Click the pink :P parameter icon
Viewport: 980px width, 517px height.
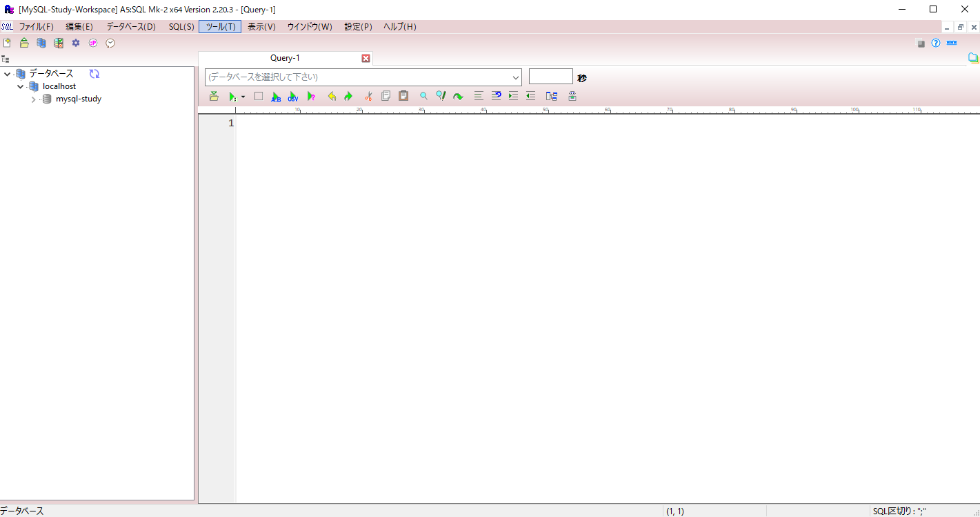[93, 43]
